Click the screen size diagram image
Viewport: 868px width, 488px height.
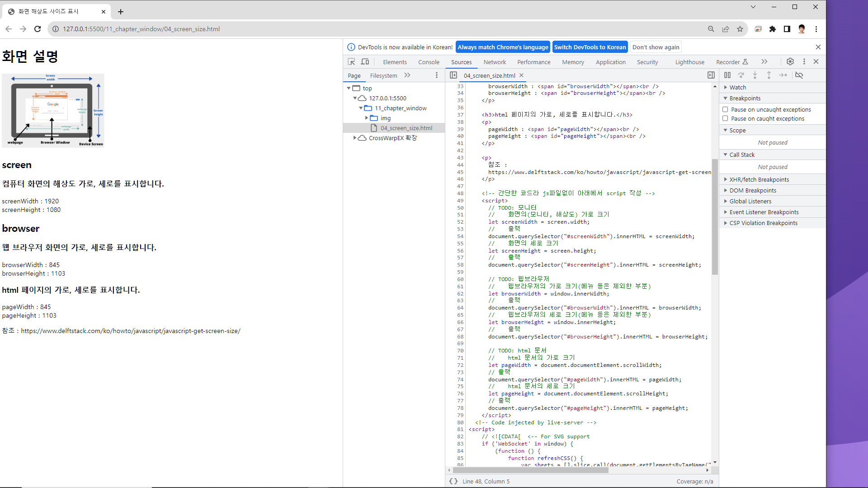click(53, 110)
